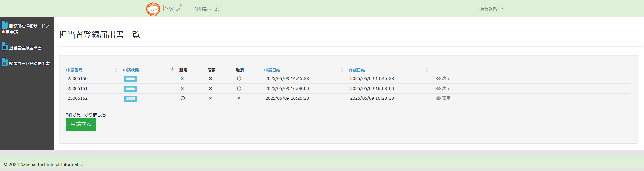Image resolution: width=644 pixels, height=171 pixels.
Task: Click the 新規 cross mark for 25005150
Action: (x=182, y=78)
